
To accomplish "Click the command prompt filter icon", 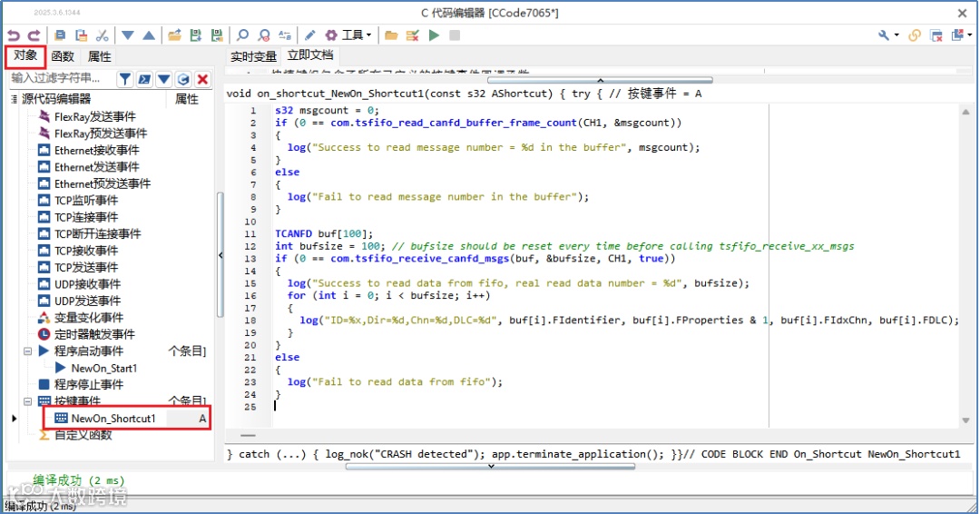I will point(144,79).
